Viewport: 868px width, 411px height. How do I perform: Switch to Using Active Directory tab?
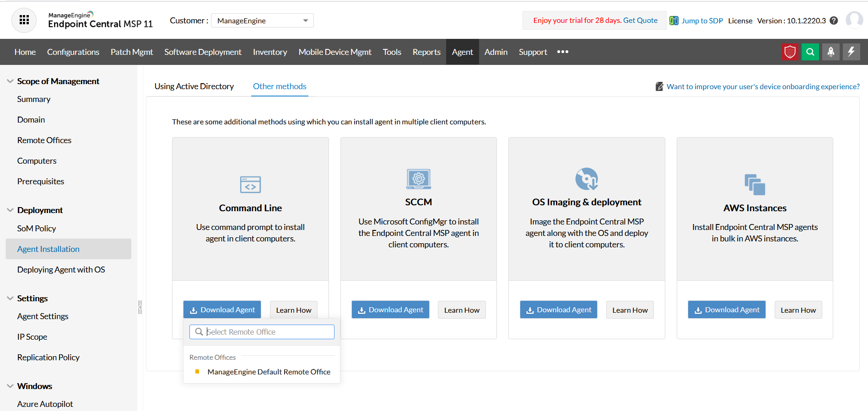coord(194,86)
